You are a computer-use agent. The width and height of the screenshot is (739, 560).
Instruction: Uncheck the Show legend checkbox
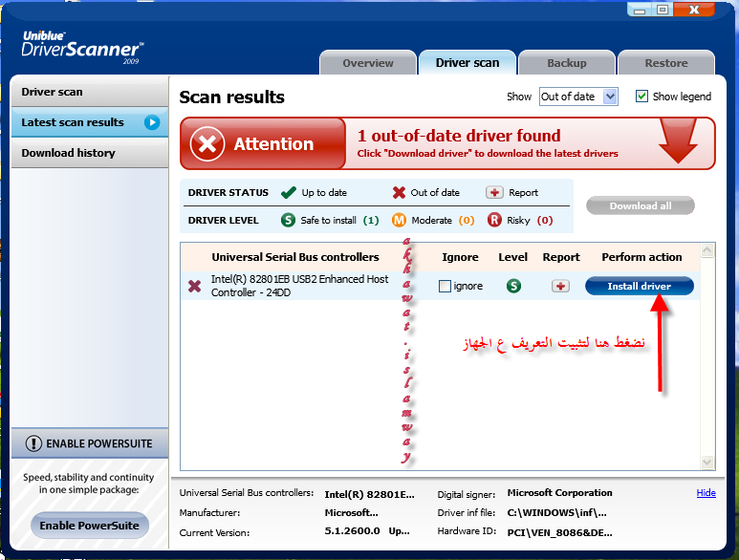(x=641, y=97)
